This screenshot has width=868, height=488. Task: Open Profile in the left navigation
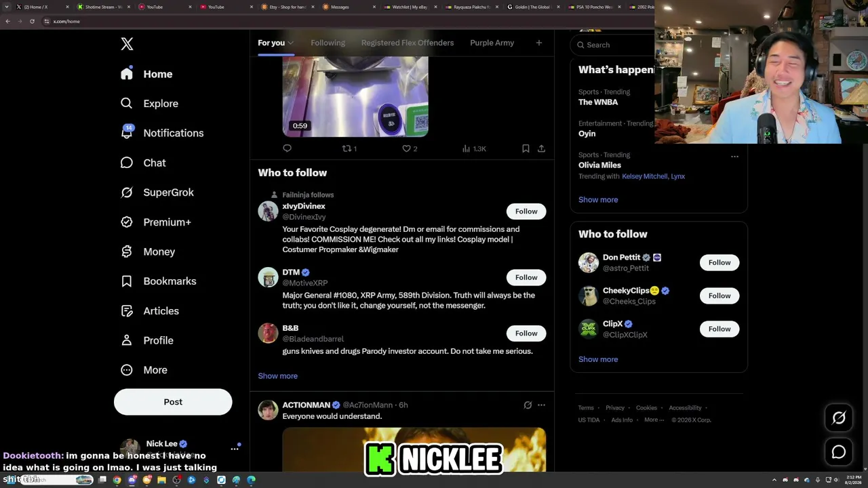pyautogui.click(x=146, y=340)
